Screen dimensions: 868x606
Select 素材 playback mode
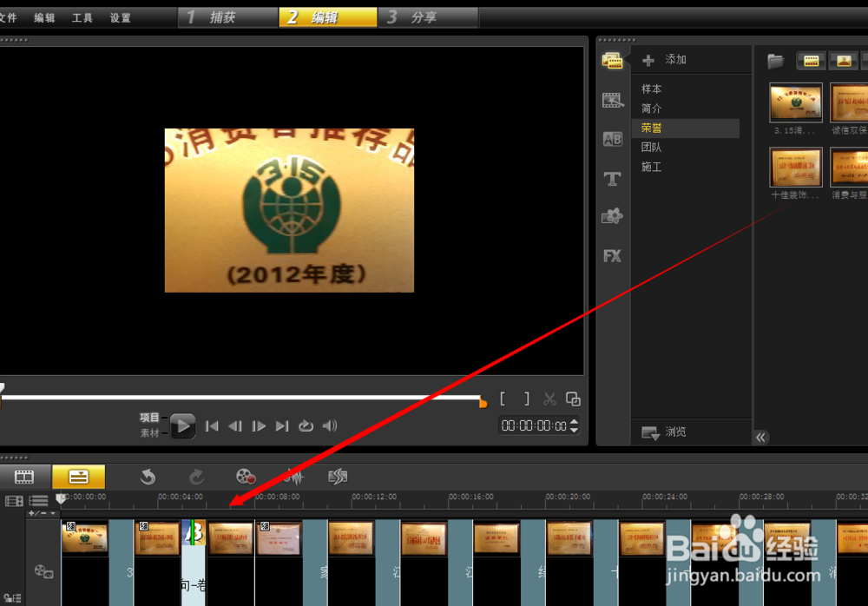coord(149,433)
